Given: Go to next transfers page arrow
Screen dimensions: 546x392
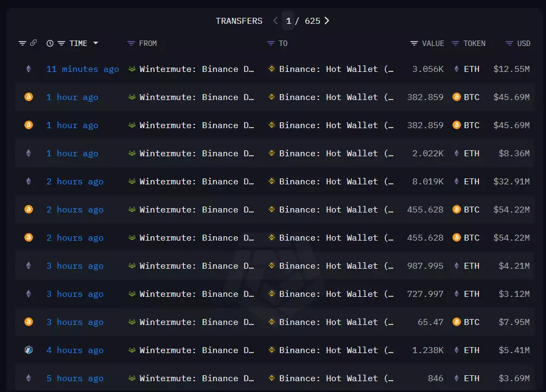Looking at the screenshot, I should [327, 21].
